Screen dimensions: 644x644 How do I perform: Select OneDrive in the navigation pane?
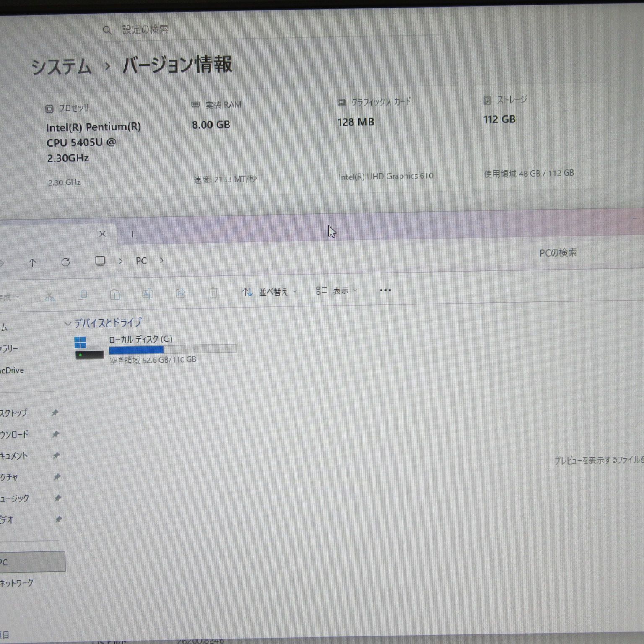[12, 371]
